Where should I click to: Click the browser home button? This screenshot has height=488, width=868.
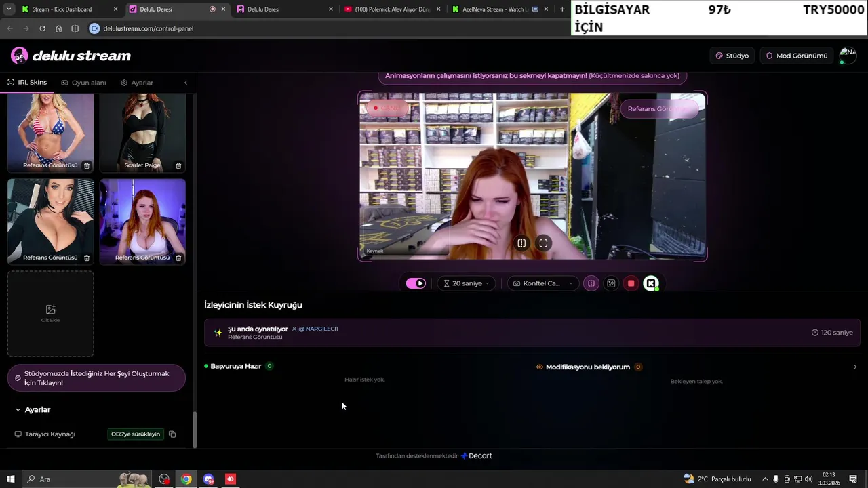[58, 28]
